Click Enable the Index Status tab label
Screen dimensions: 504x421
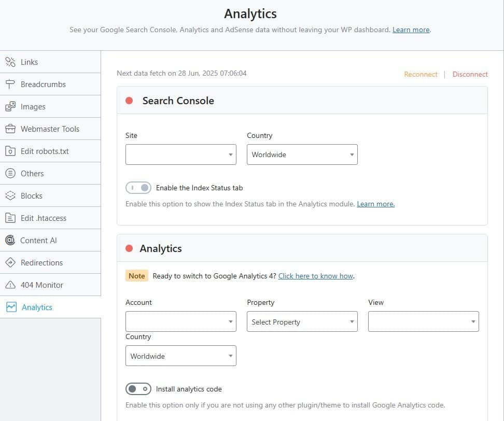tap(199, 188)
